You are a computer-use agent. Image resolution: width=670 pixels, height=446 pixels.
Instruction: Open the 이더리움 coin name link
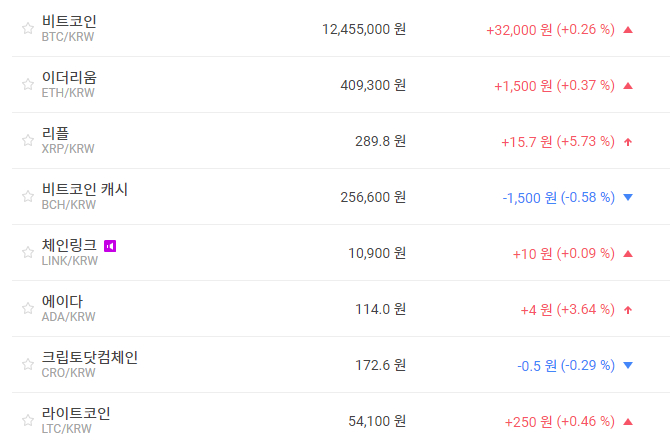coord(69,77)
